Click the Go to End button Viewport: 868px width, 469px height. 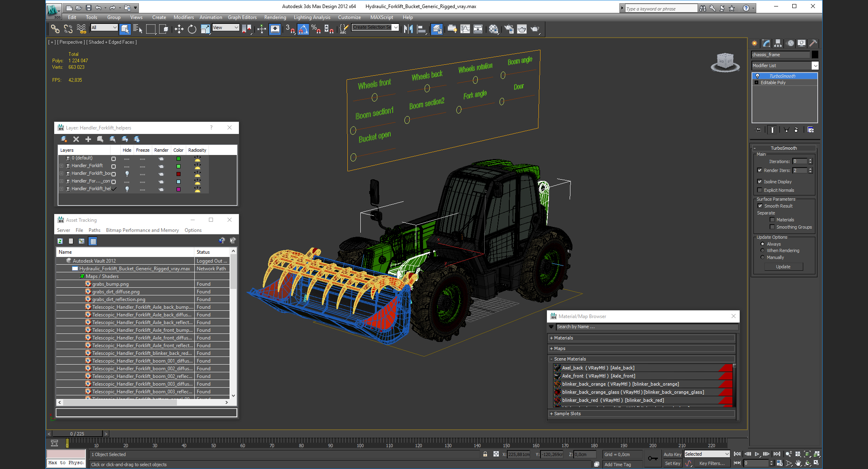777,454
